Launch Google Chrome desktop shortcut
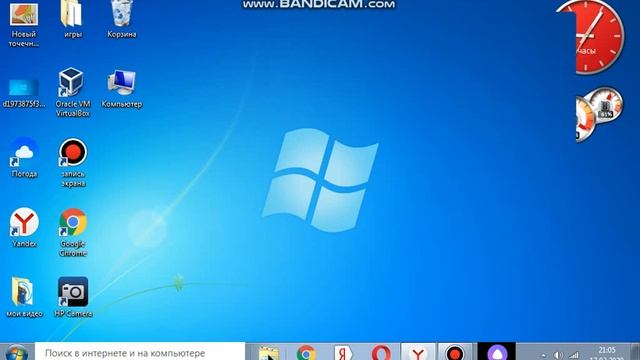Image resolution: width=640 pixels, height=360 pixels. [x=73, y=232]
